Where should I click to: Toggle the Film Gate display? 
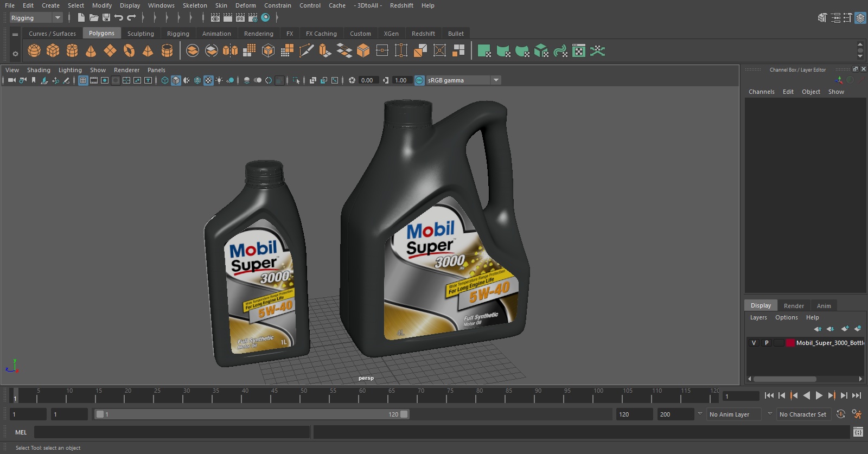pos(94,80)
